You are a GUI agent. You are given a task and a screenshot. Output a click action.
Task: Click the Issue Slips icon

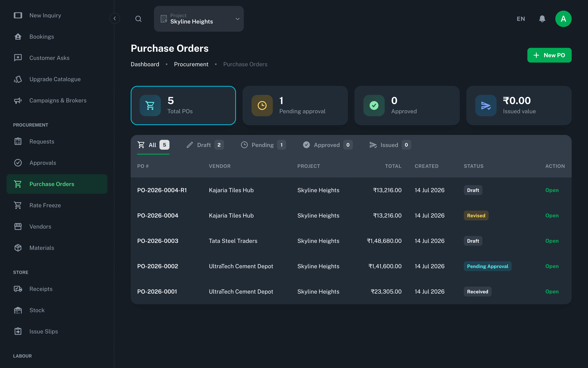pos(18,331)
